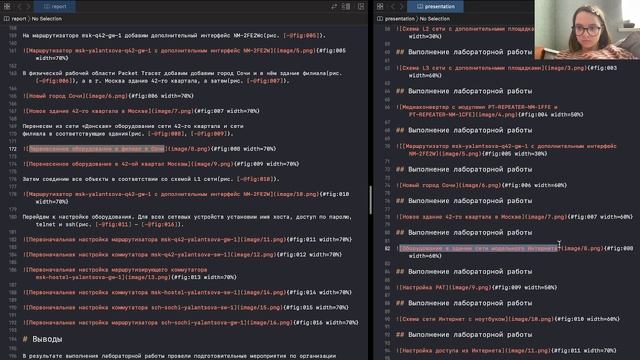
Task: Click report line referencing image/15.png
Action: (186, 307)
